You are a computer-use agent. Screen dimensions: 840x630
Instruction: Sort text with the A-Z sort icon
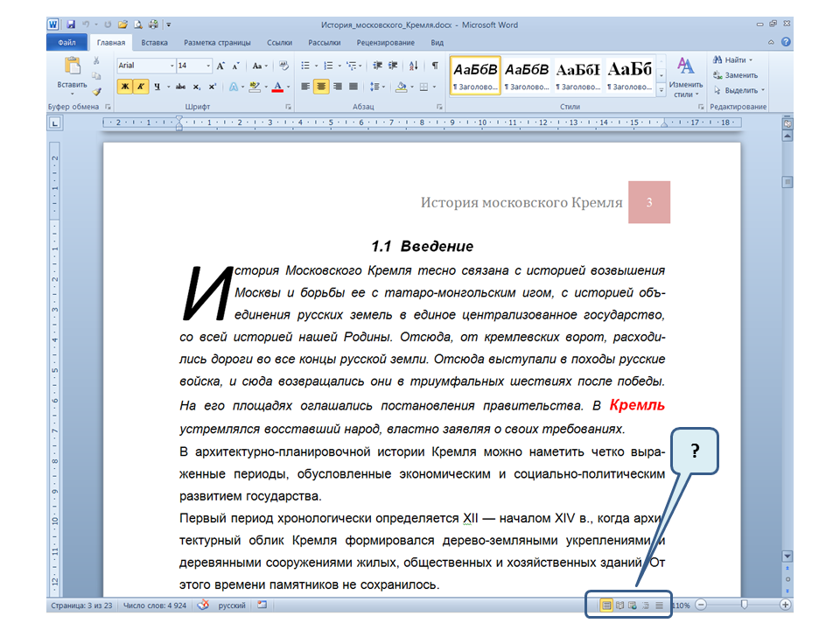(x=414, y=66)
